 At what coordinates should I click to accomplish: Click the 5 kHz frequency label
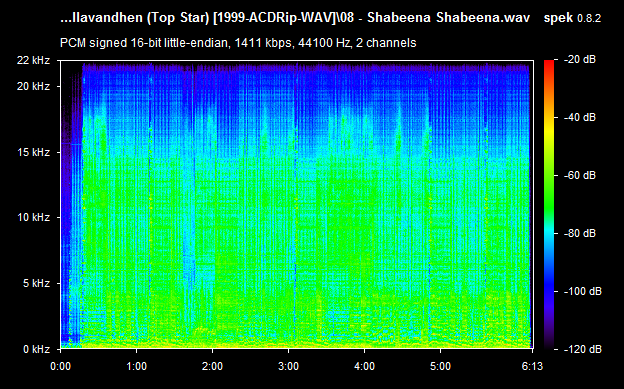point(36,283)
